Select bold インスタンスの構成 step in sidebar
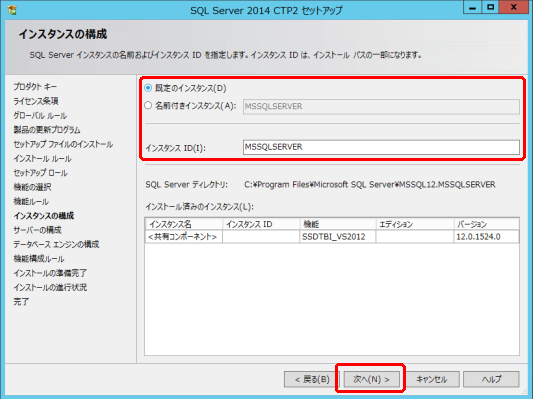 click(44, 216)
